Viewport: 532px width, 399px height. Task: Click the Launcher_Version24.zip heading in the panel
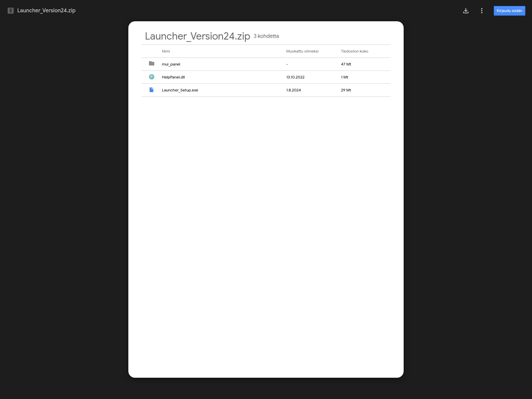tap(198, 36)
